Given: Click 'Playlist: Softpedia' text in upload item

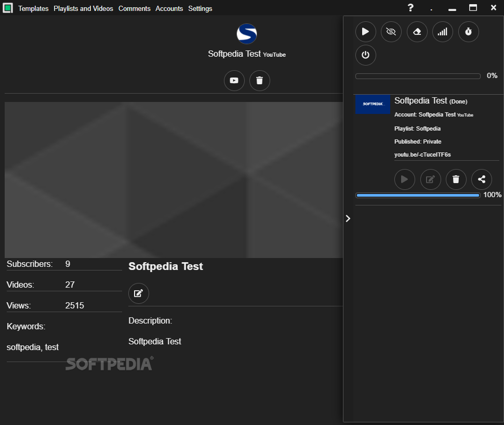Looking at the screenshot, I should click(417, 128).
